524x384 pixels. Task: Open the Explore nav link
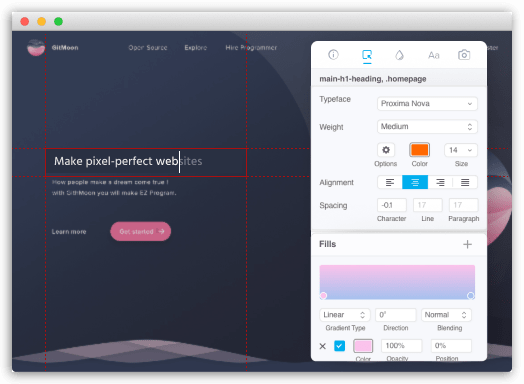(x=196, y=48)
